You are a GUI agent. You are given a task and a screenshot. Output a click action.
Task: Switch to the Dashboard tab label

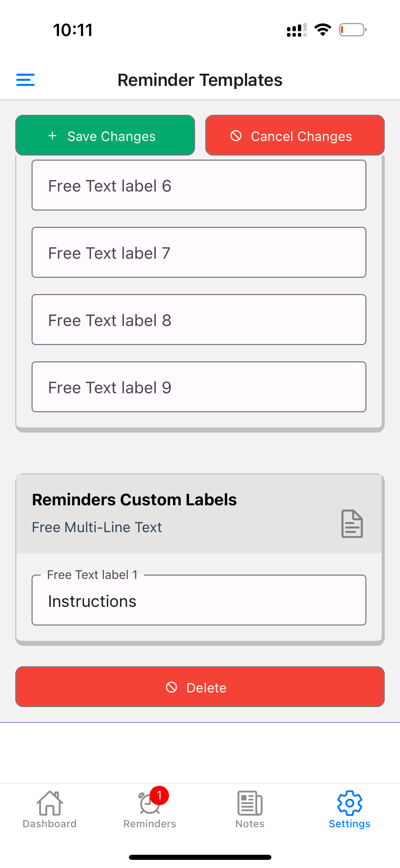(50, 824)
